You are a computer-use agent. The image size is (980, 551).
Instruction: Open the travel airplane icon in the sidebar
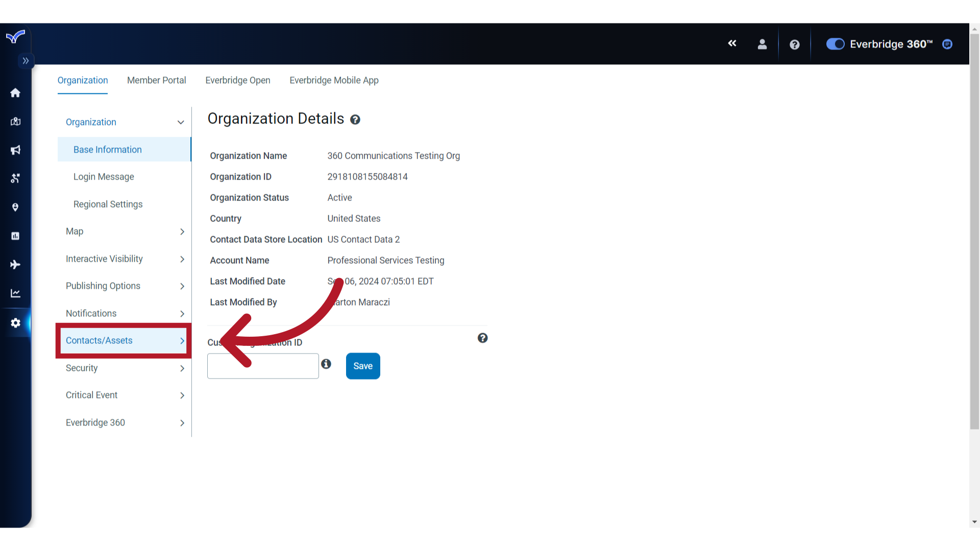(15, 264)
